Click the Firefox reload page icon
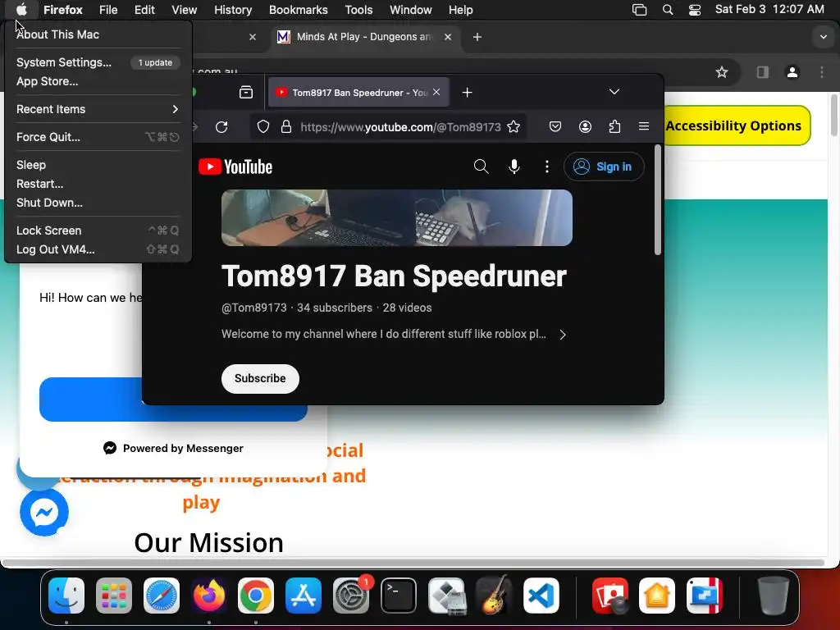 point(221,127)
